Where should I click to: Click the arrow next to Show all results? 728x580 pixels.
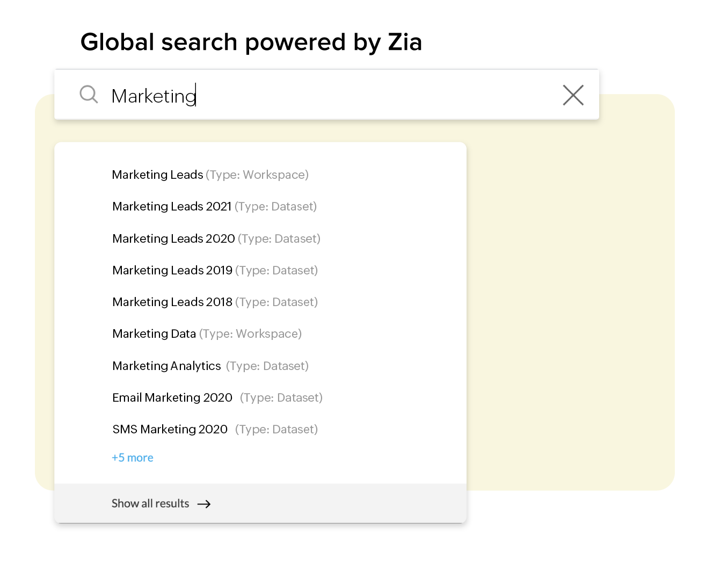[204, 504]
